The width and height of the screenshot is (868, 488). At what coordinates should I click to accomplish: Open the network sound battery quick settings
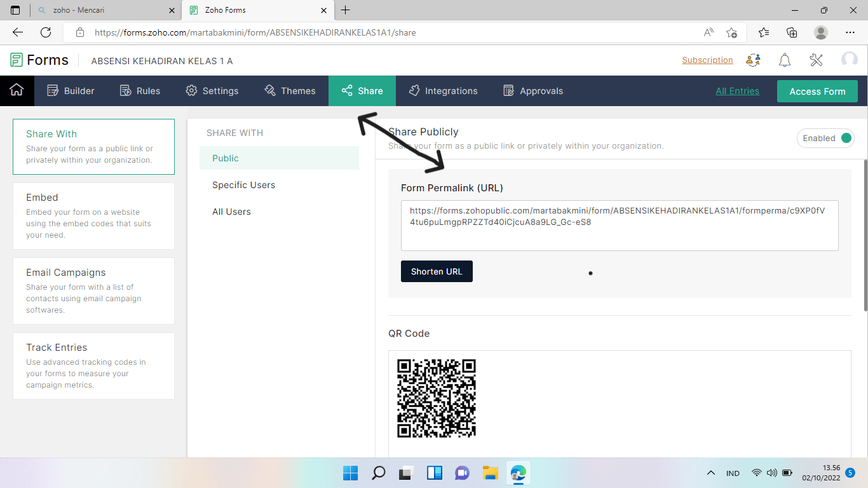click(771, 473)
